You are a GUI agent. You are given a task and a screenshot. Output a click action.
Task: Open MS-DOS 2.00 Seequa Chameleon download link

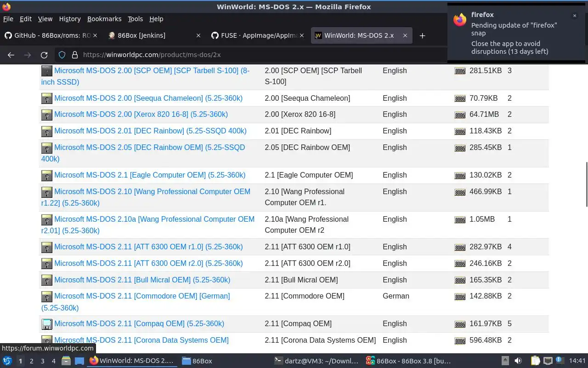[148, 98]
